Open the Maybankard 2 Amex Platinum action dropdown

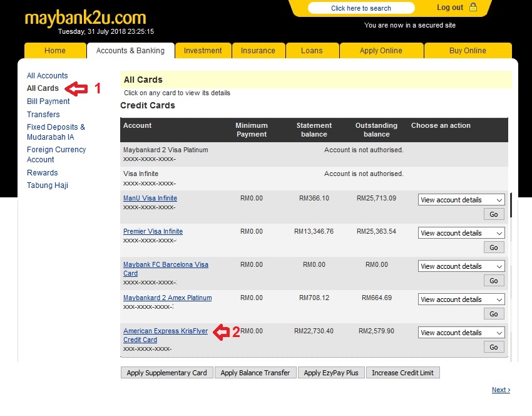(x=461, y=299)
